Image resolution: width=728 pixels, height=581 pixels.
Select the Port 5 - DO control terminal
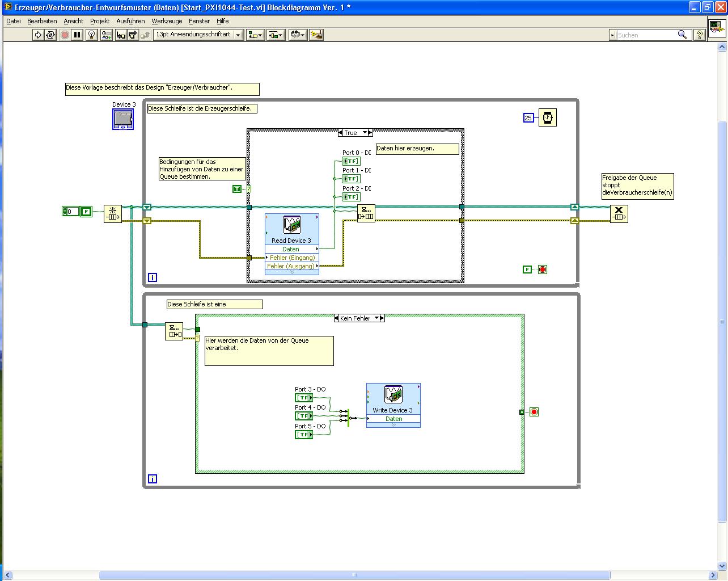coord(304,435)
